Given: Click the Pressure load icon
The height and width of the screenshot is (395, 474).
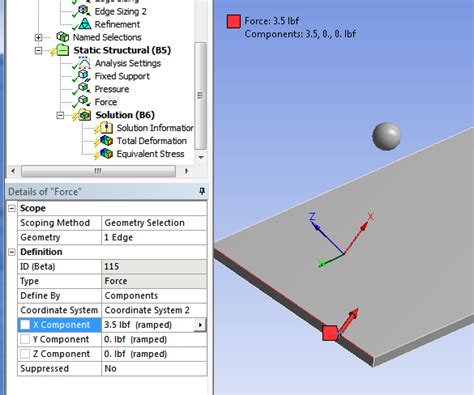Looking at the screenshot, I should [84, 89].
